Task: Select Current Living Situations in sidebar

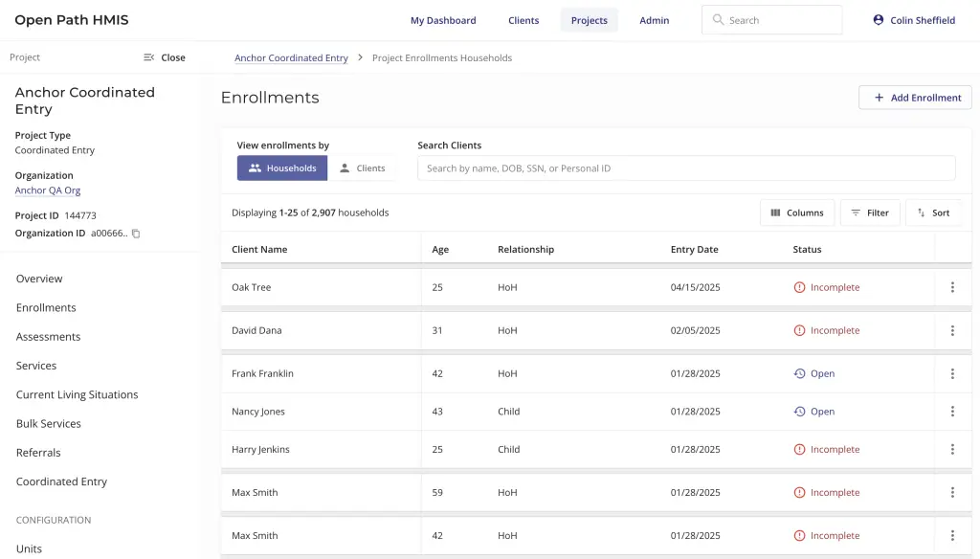Action: [77, 394]
